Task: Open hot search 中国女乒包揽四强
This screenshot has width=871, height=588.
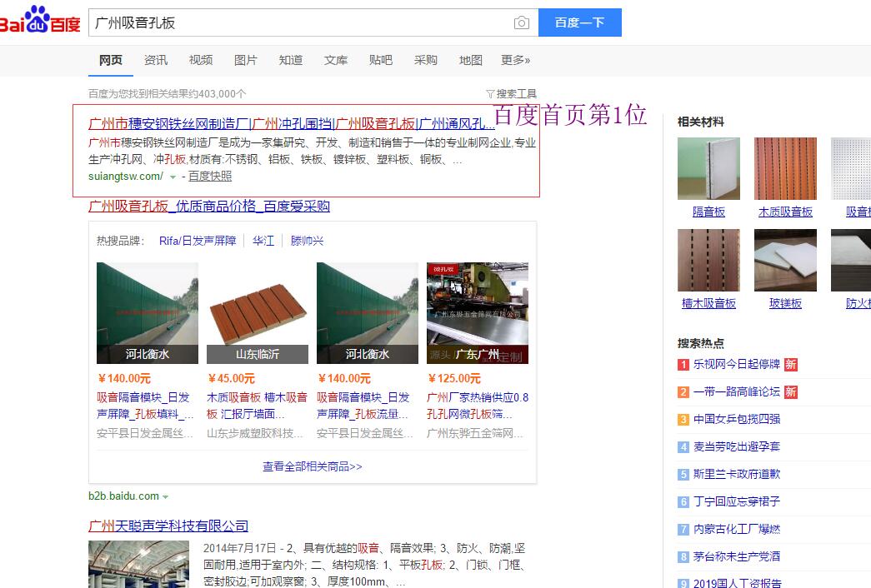Action: (x=737, y=419)
